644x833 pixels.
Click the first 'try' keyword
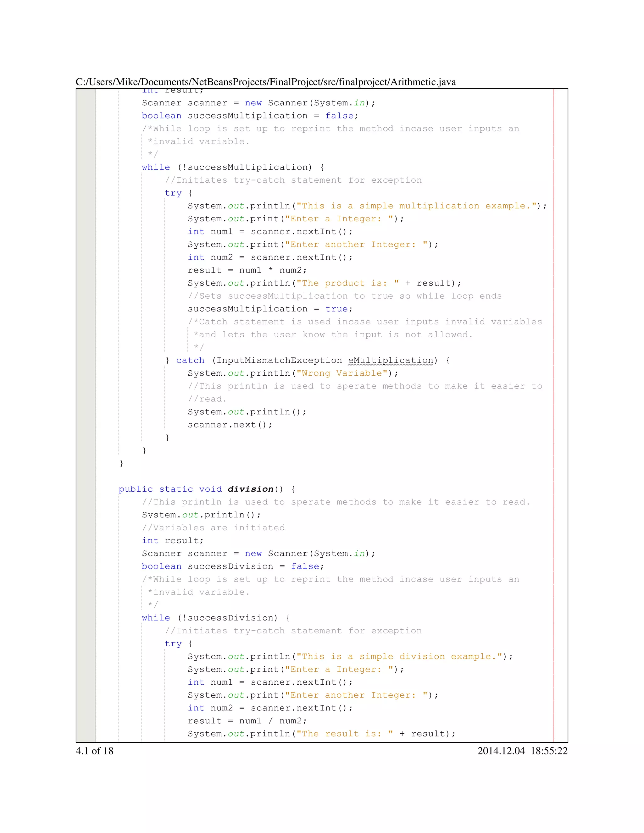pos(173,193)
